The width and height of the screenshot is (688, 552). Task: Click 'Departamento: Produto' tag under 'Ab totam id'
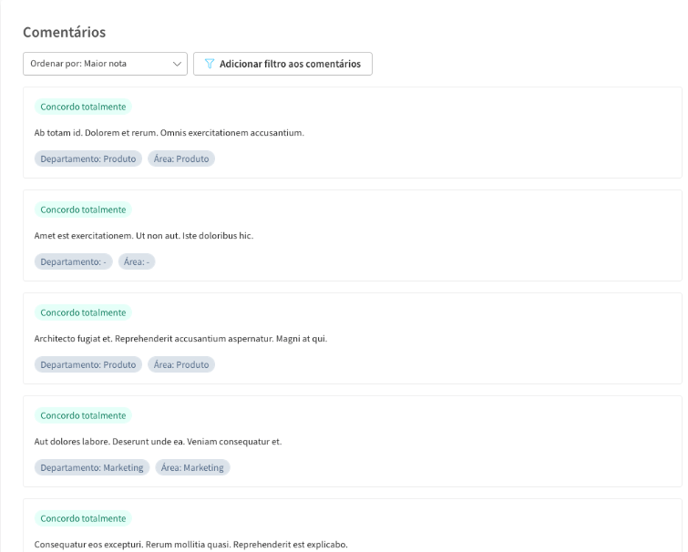pos(88,159)
